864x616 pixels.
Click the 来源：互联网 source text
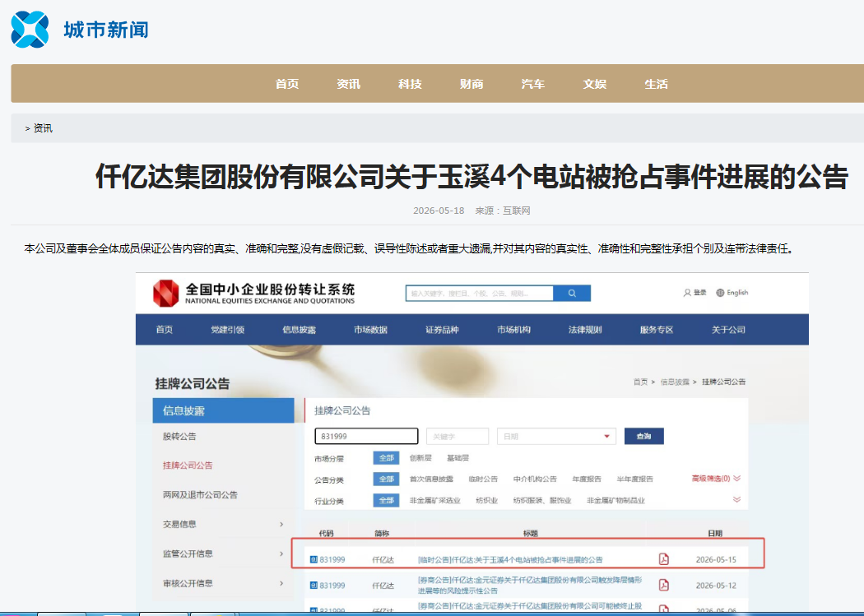point(503,211)
